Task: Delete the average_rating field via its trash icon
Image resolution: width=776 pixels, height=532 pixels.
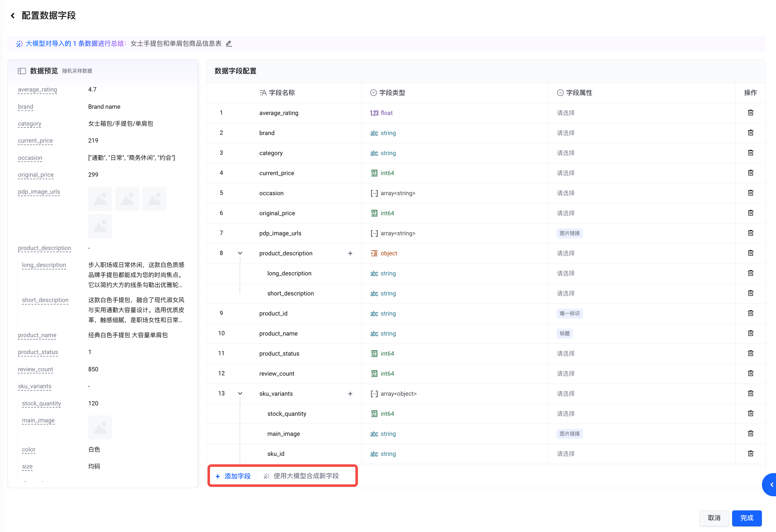Action: pyautogui.click(x=750, y=113)
